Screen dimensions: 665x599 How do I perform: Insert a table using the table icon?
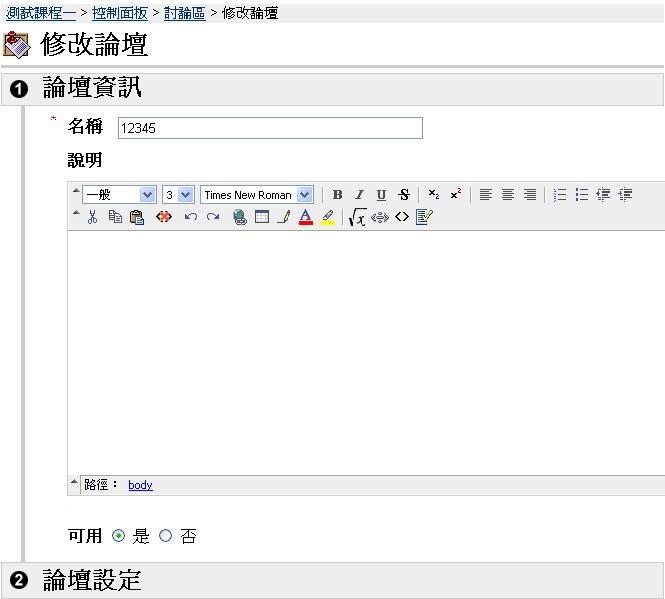(262, 217)
